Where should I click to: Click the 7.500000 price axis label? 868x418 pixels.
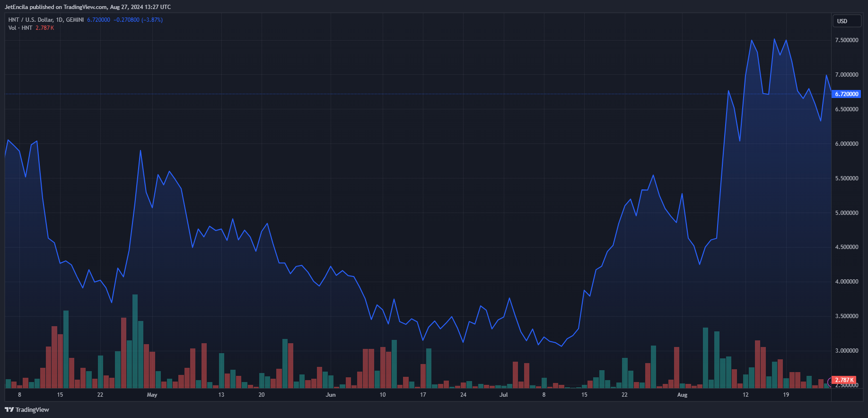click(847, 40)
